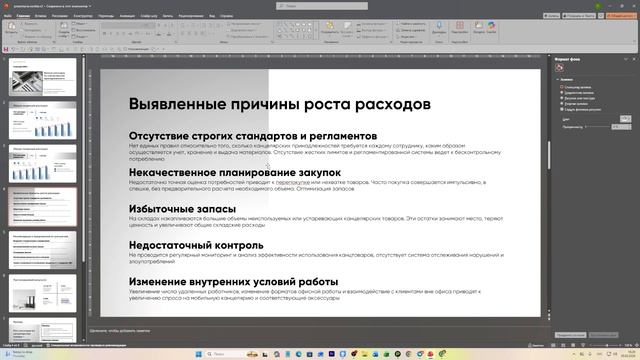Switch to the Insert (Вставка) tab
Viewport: 640px width, 360px height.
click(x=40, y=16)
